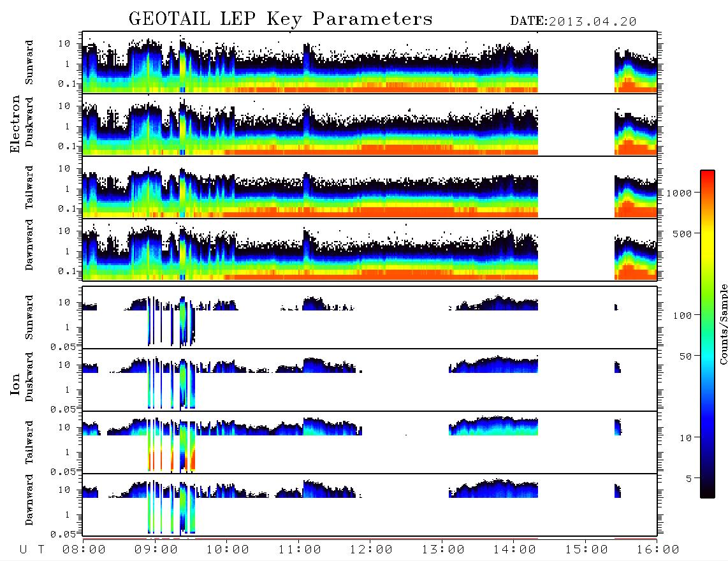Click the 13:00 time tick label

[x=443, y=550]
